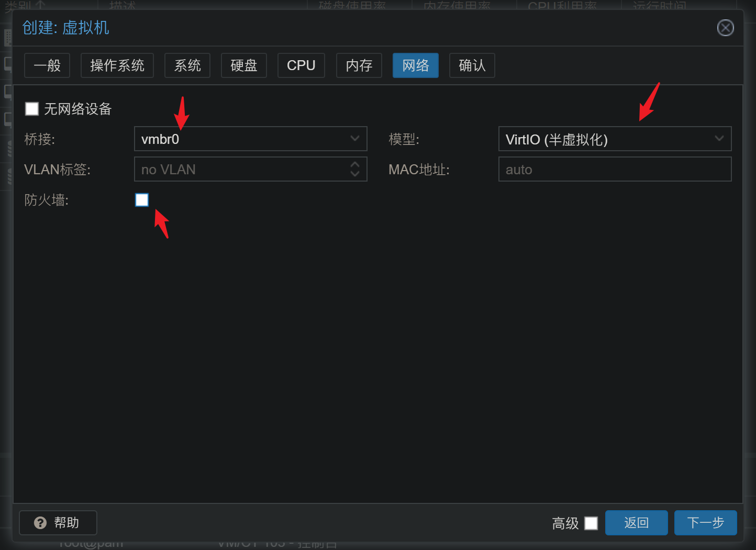Switch to the 一般 tab

click(x=47, y=65)
